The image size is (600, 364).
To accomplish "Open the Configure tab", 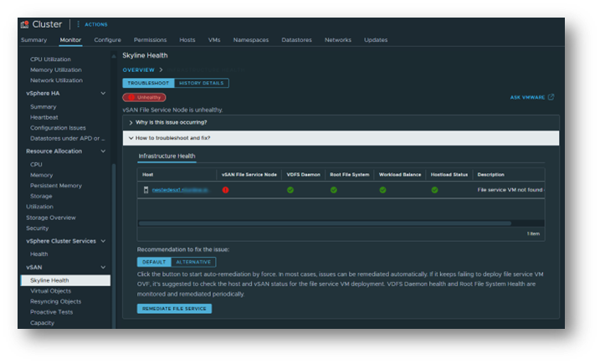I will pyautogui.click(x=107, y=40).
